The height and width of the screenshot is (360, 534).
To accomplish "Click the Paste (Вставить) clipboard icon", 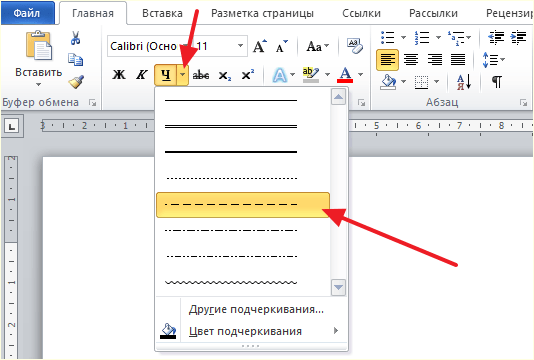I will 39,45.
